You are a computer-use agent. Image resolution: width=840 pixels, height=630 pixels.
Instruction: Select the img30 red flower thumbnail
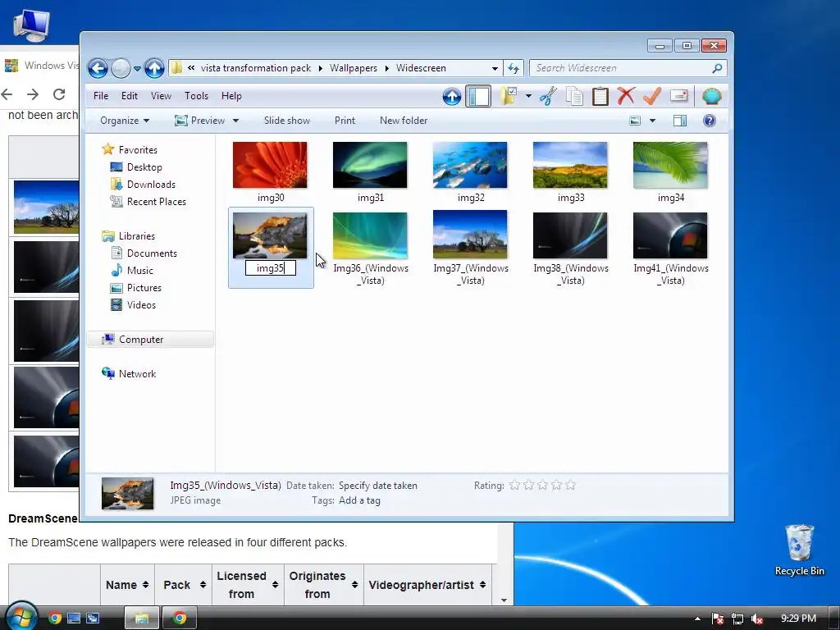[270, 165]
